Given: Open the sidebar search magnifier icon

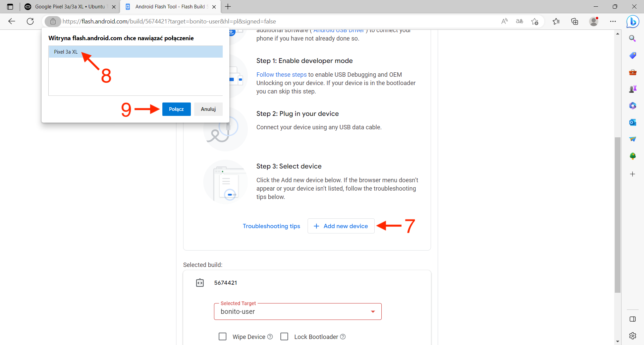Looking at the screenshot, I should point(633,39).
